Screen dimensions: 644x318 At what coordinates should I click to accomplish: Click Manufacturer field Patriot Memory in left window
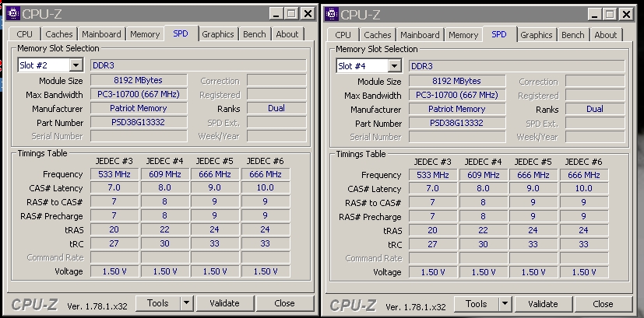[139, 108]
